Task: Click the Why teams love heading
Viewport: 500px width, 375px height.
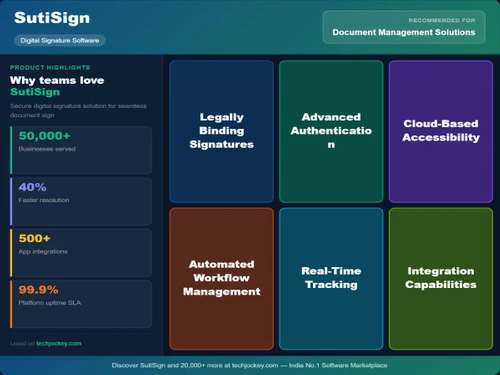Action: [x=57, y=80]
